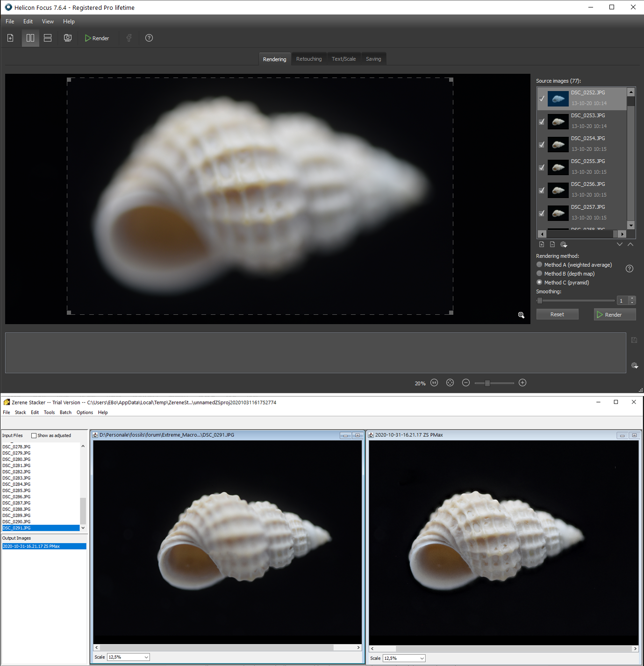Add a source image below the list
The height and width of the screenshot is (666, 644).
tap(542, 244)
